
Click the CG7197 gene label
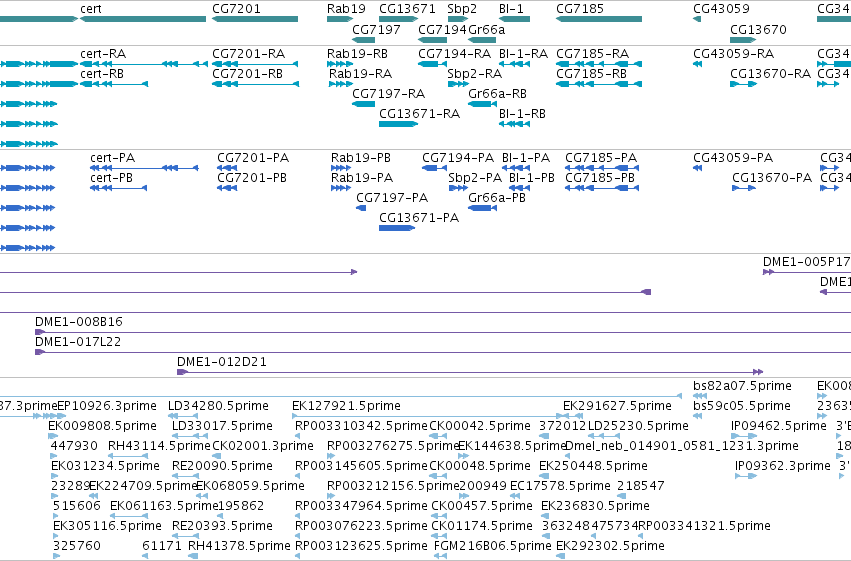(376, 29)
